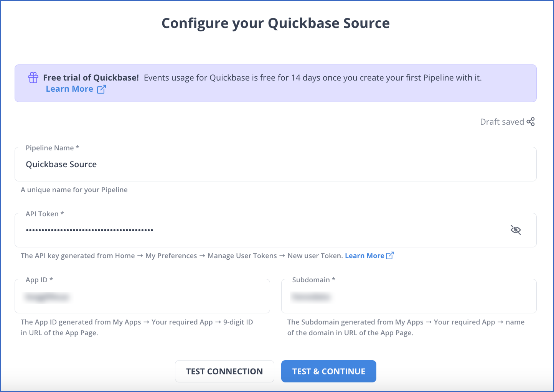This screenshot has height=392, width=554.
Task: Open Learn More beside the API key instructions
Action: (x=364, y=255)
